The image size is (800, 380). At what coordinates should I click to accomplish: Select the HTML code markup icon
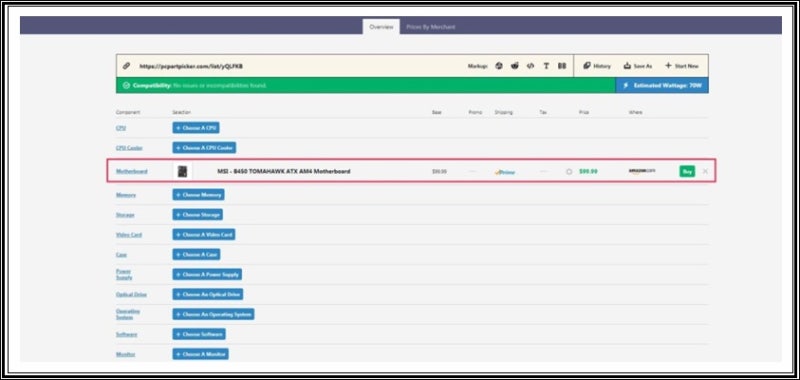tap(531, 66)
